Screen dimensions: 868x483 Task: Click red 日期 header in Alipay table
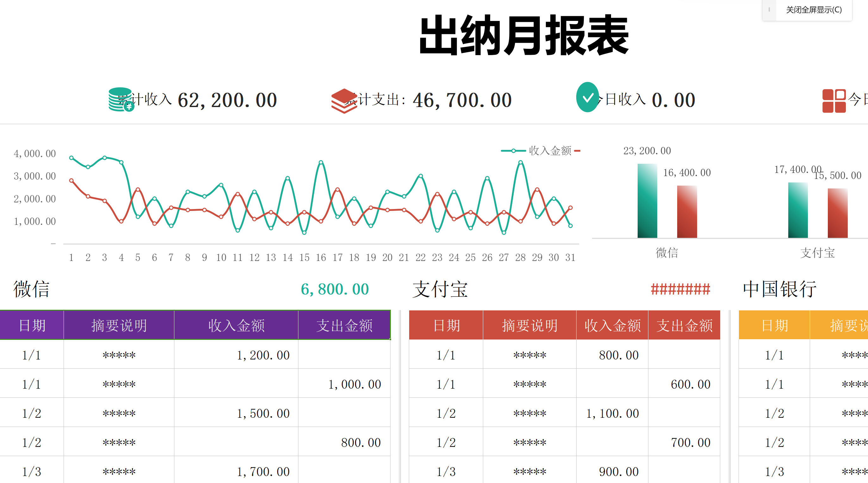pos(446,325)
